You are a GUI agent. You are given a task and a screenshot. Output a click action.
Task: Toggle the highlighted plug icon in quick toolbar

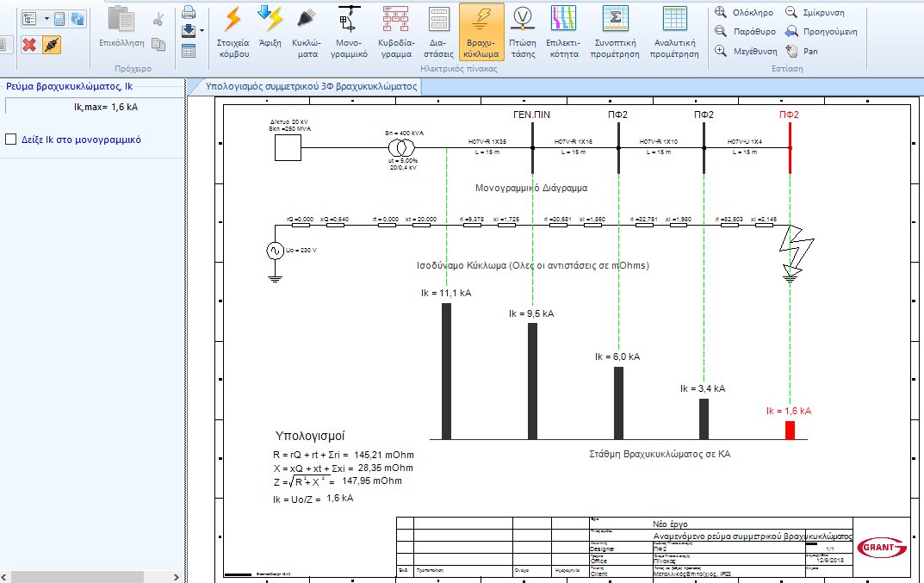point(52,45)
